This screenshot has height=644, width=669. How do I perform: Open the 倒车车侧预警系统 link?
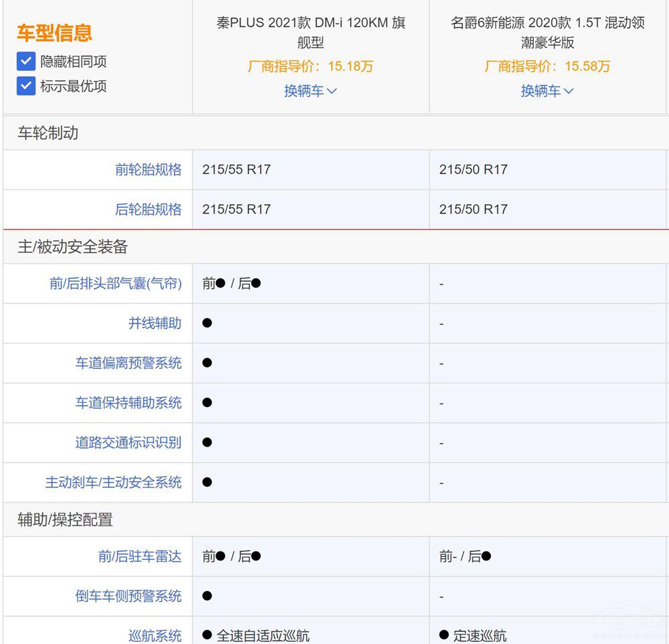[x=128, y=596]
